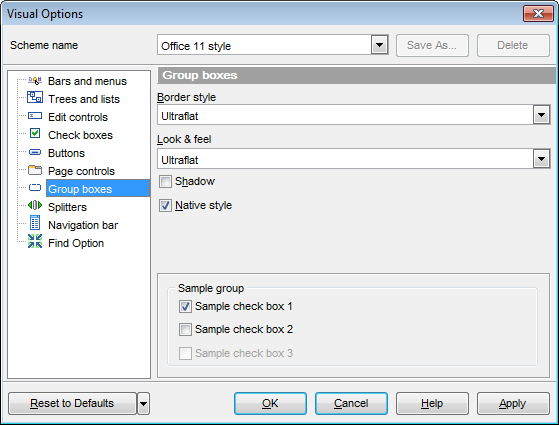Enable the Shadow checkbox

pos(165,181)
